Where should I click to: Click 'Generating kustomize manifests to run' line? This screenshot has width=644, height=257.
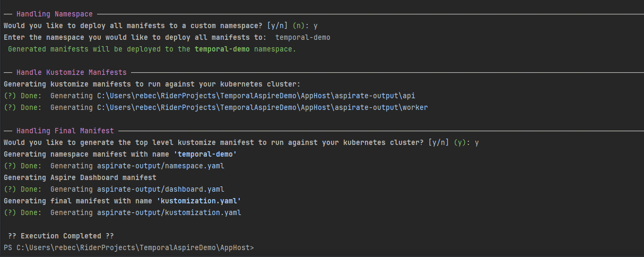(152, 84)
